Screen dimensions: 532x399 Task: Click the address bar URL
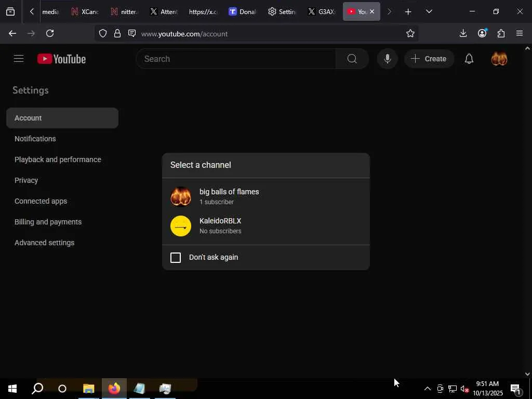[x=184, y=34]
